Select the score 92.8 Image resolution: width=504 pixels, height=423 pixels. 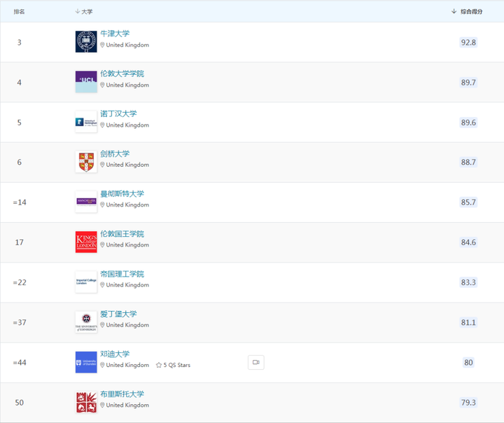pos(468,43)
